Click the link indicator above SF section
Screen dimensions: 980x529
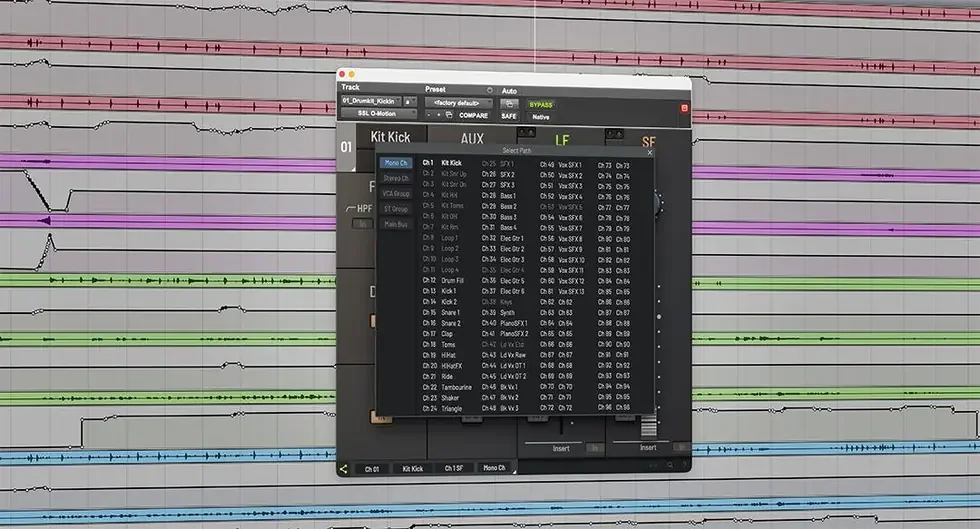point(614,134)
